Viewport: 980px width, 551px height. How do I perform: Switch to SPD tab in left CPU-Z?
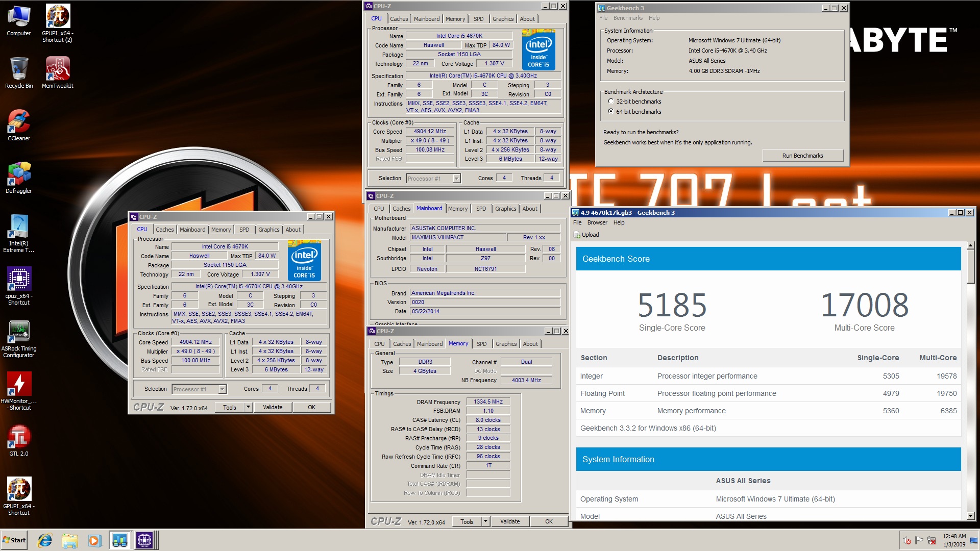pyautogui.click(x=244, y=230)
